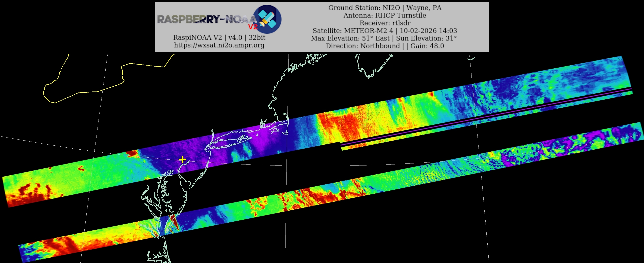Click the Receiver: rtlsdr text
644x263 pixels.
click(x=385, y=23)
